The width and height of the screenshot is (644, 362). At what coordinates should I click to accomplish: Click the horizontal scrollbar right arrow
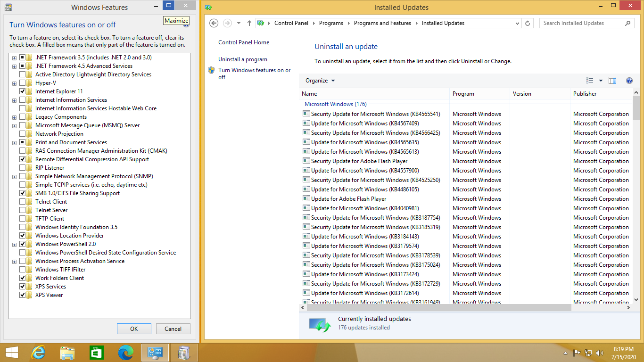point(628,307)
